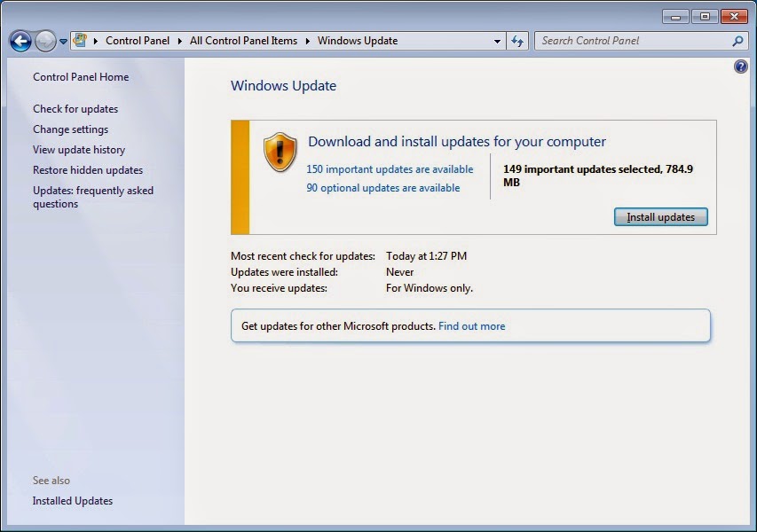Click Check for updates in sidebar
This screenshot has height=532, width=757.
[x=75, y=109]
